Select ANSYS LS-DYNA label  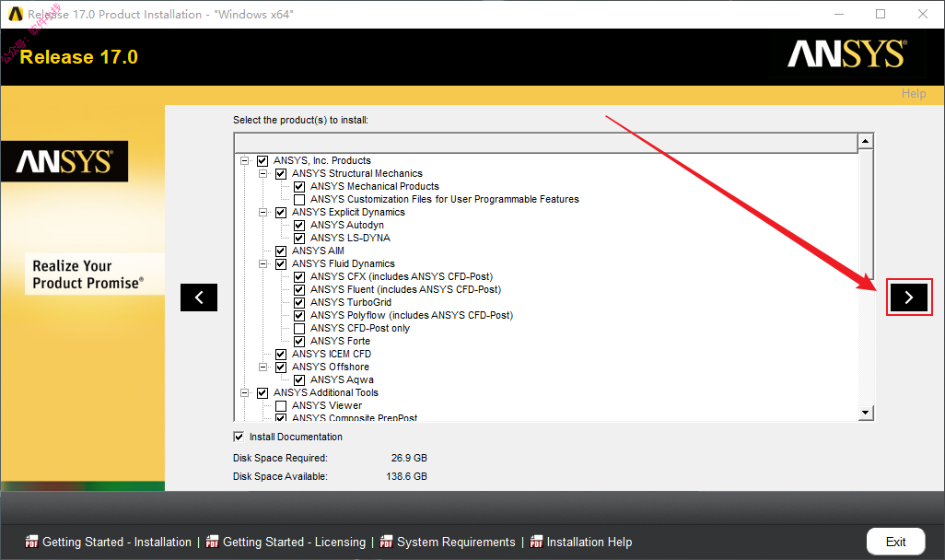click(350, 239)
